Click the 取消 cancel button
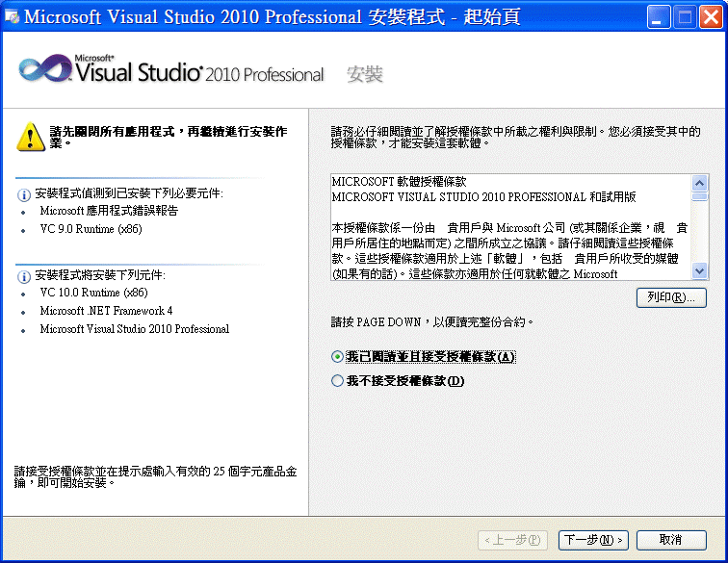The image size is (728, 563). coord(671,540)
